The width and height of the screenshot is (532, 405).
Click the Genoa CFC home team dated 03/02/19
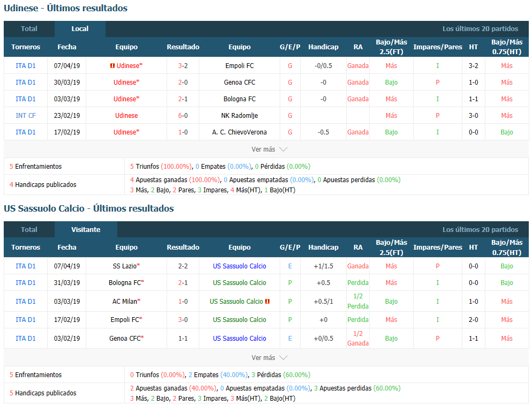[126, 338]
